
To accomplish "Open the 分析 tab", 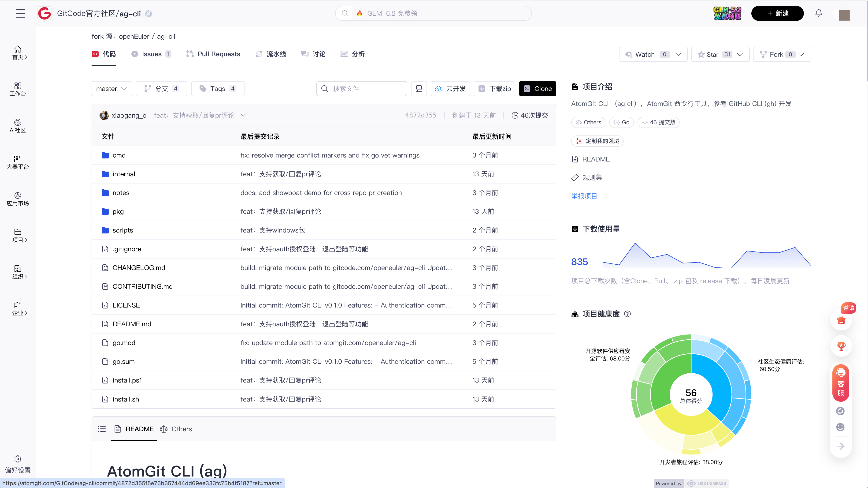I will (x=352, y=54).
